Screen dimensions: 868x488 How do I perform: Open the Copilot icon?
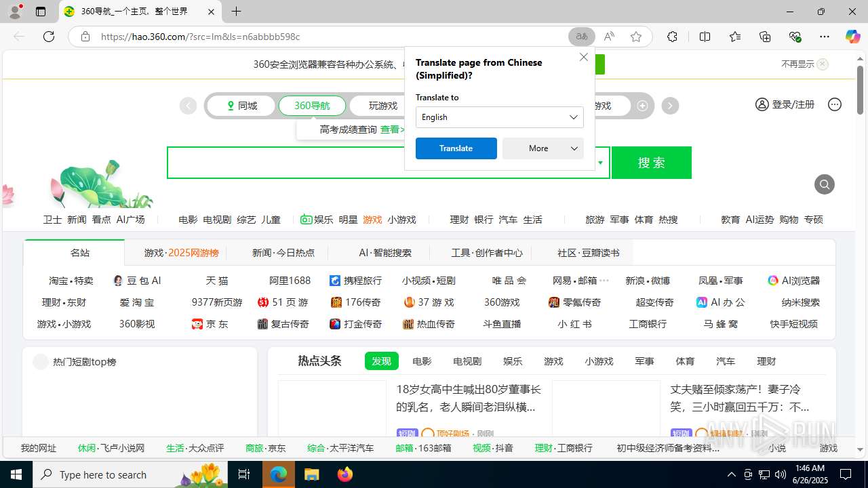tap(852, 37)
